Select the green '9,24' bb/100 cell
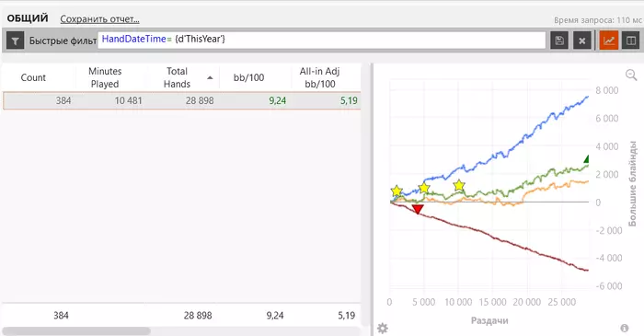This screenshot has width=644, height=336. click(x=277, y=100)
